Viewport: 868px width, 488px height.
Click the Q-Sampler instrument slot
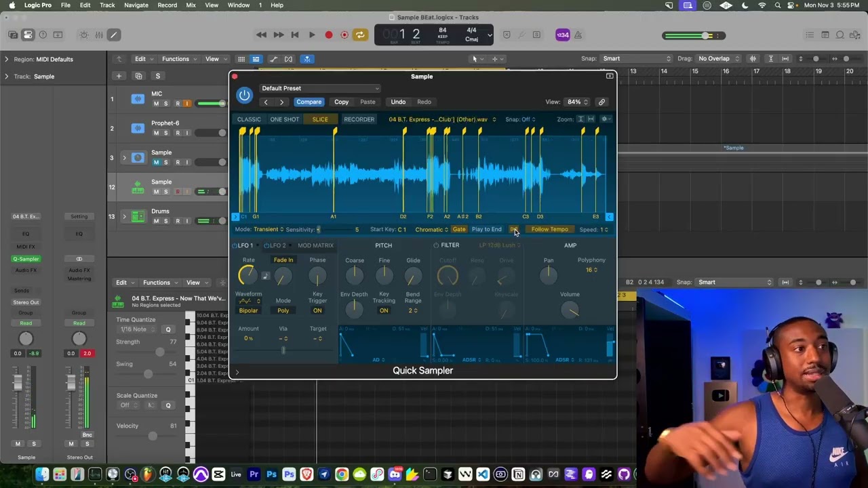(x=26, y=259)
